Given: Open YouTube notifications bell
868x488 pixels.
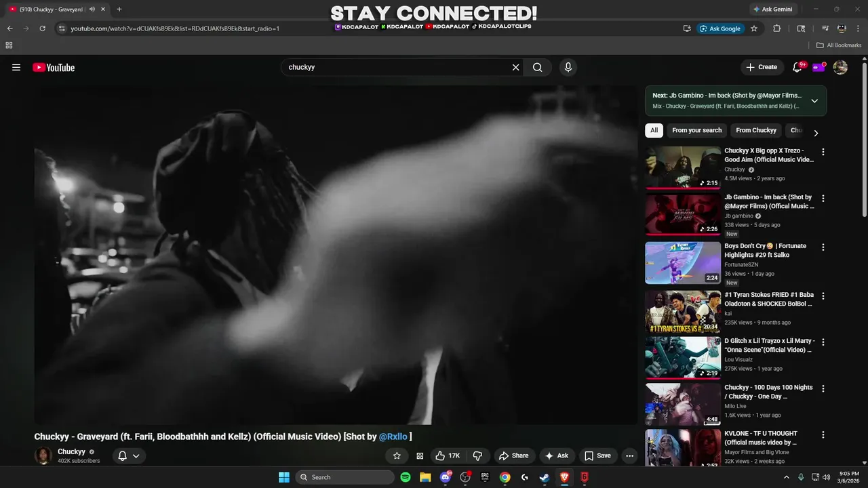Looking at the screenshot, I should (x=797, y=67).
